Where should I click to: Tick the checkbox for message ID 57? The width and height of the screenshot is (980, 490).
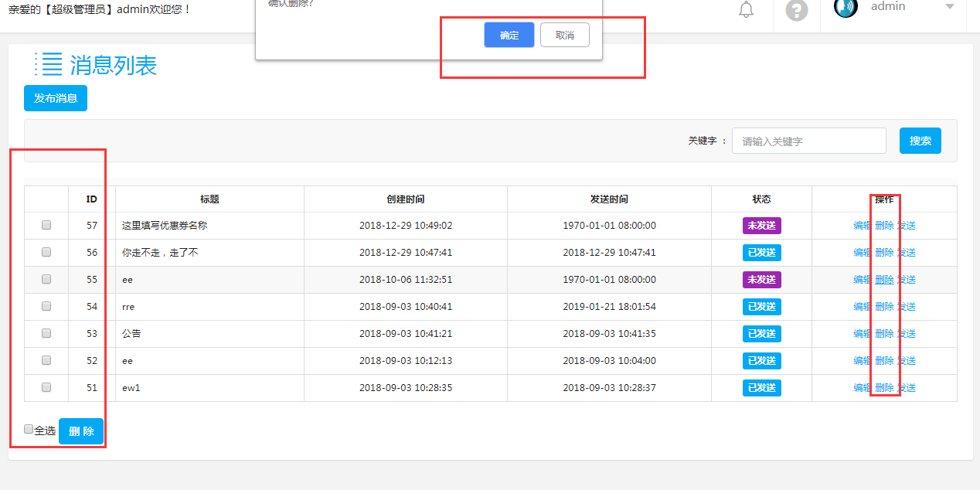(46, 225)
